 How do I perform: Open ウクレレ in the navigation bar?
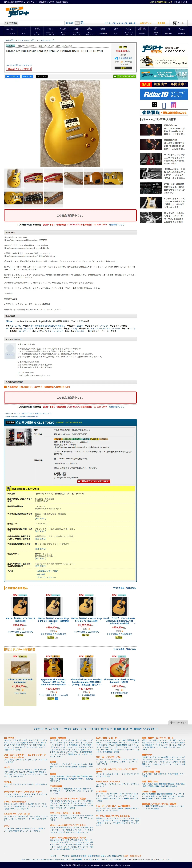click(50, 29)
